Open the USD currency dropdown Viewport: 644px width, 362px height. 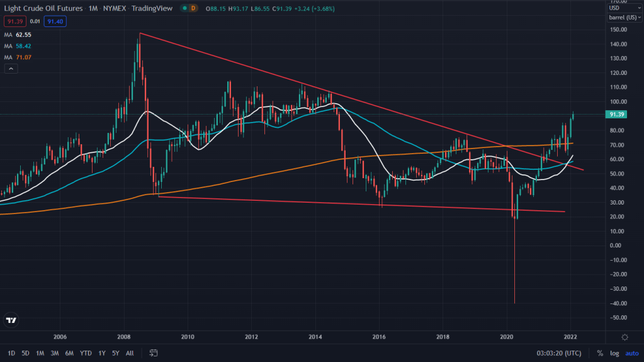[624, 8]
